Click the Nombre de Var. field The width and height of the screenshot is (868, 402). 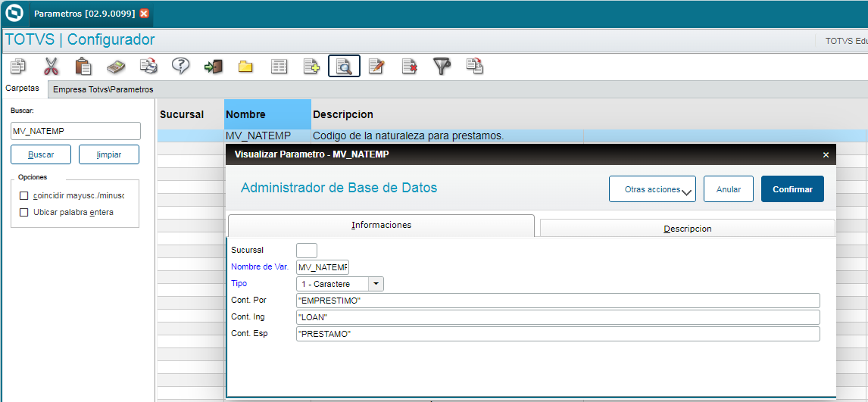323,267
